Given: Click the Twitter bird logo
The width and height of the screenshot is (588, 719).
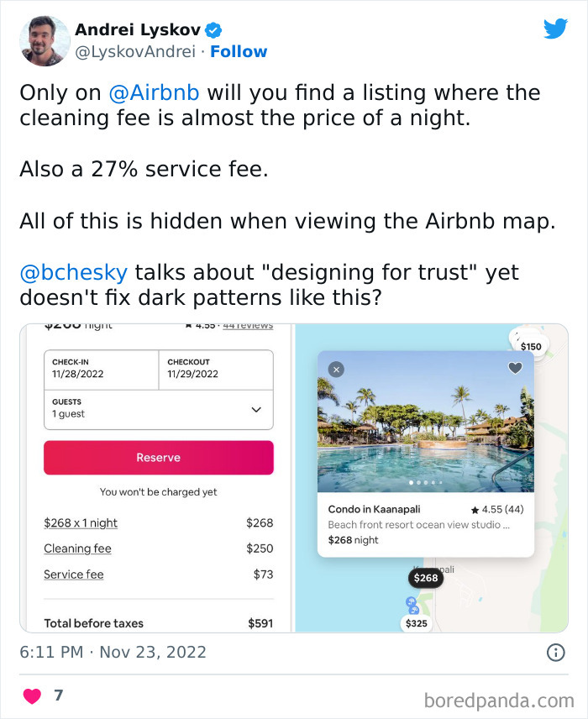Looking at the screenshot, I should [x=556, y=29].
